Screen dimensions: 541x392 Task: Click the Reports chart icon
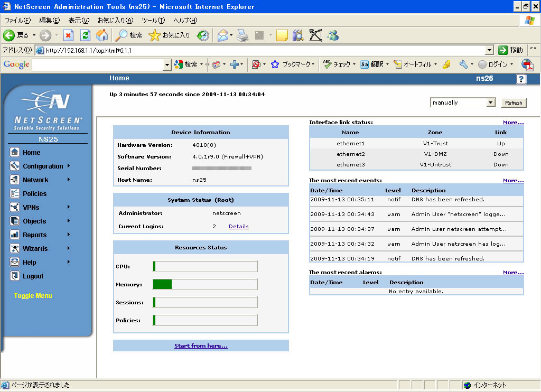14,235
